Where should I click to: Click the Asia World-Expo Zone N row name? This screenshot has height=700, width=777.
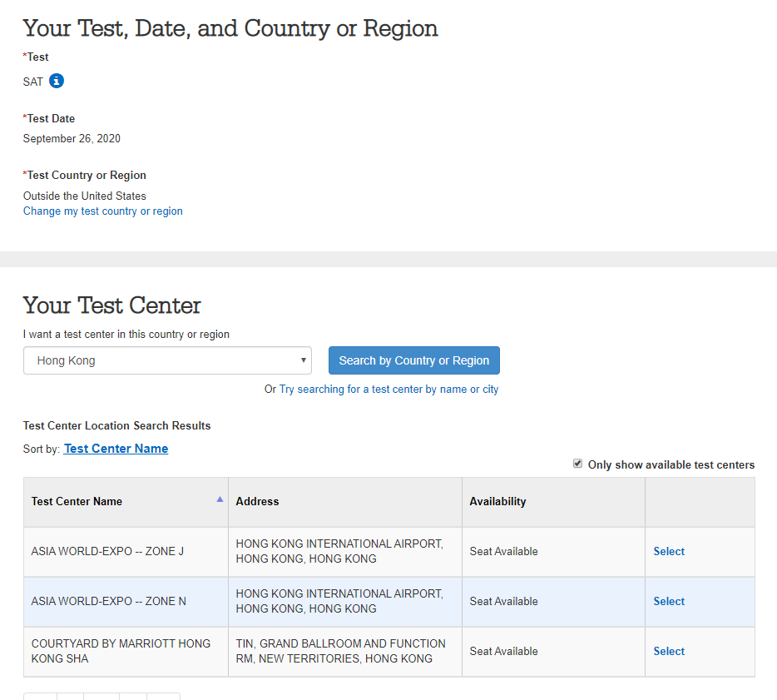coord(108,601)
